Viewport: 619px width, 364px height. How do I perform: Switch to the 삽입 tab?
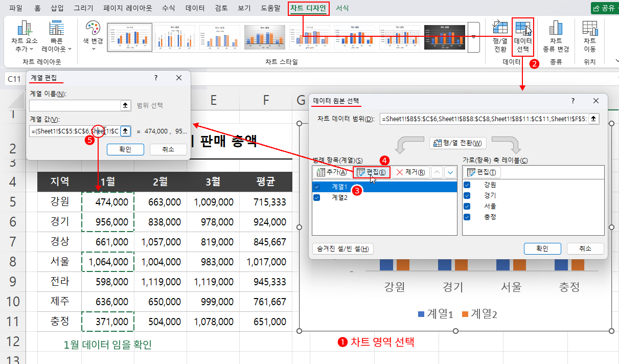57,8
